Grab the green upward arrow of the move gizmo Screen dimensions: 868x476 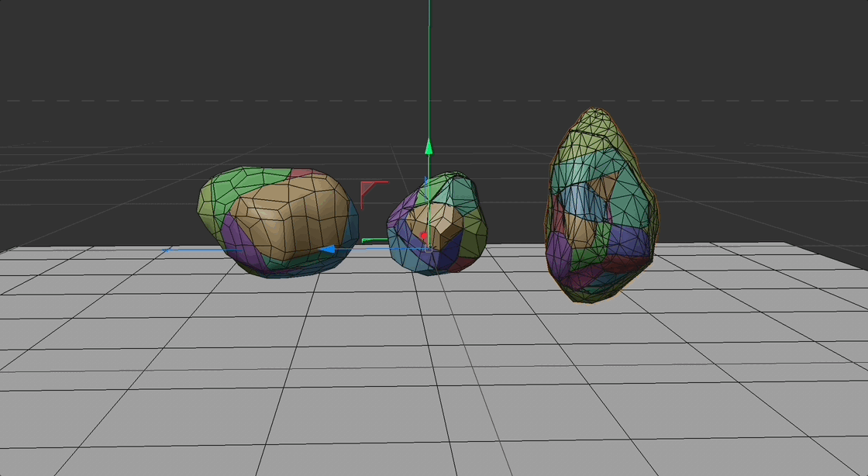click(429, 147)
